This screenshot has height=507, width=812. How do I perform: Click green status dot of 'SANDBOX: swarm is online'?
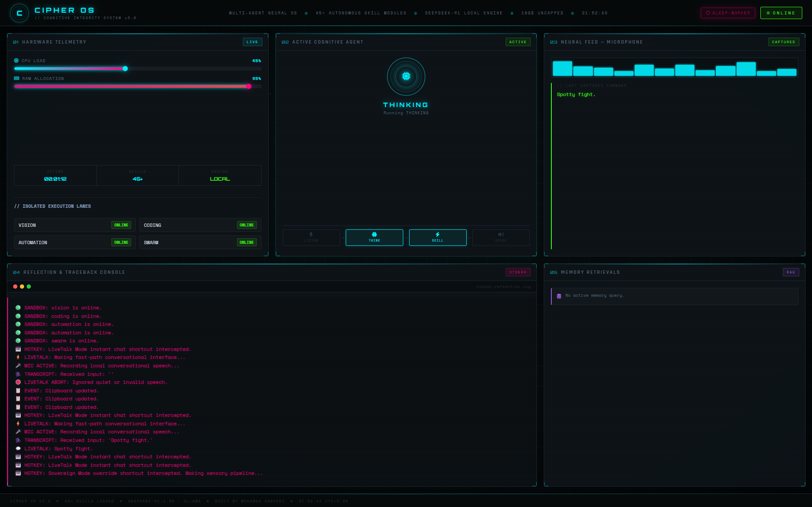(18, 341)
